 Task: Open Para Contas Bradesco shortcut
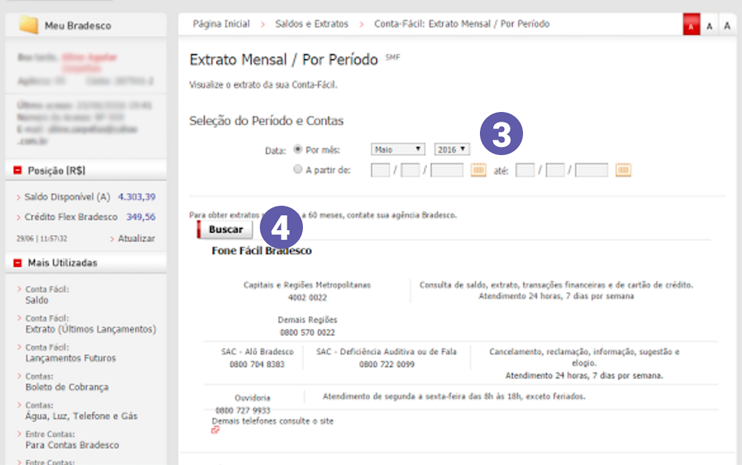click(x=72, y=445)
